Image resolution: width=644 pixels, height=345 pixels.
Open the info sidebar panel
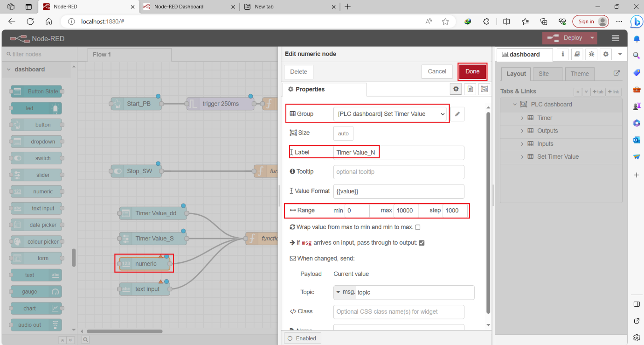click(562, 54)
